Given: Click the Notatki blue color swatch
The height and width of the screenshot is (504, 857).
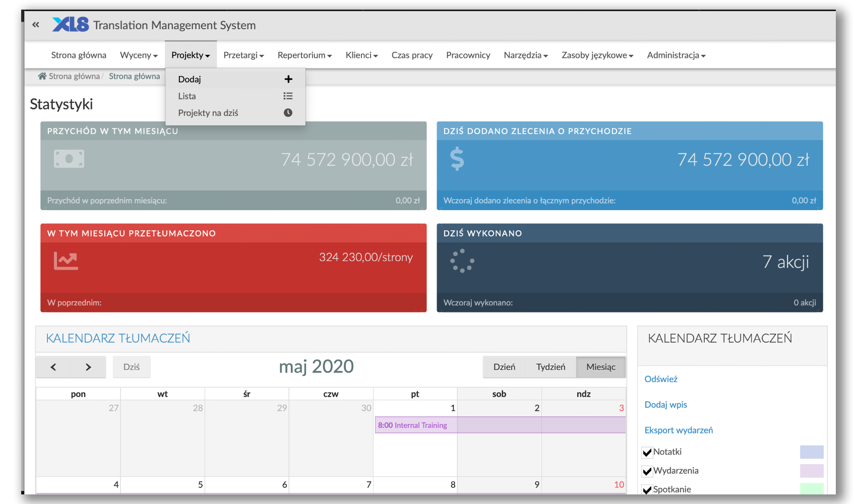Looking at the screenshot, I should (x=812, y=452).
